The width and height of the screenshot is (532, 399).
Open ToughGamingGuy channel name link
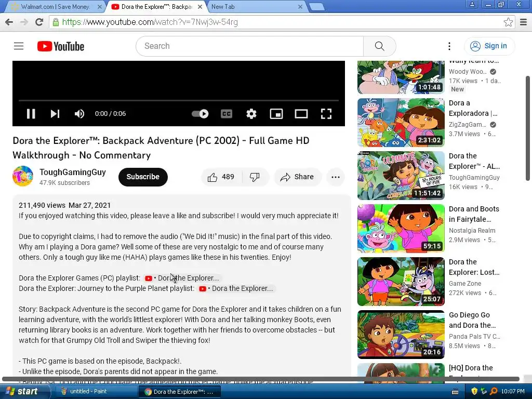tap(73, 172)
